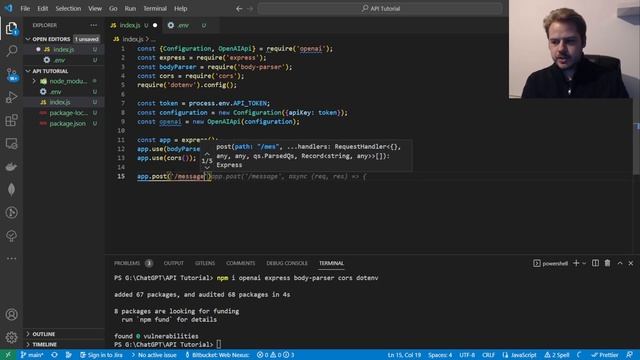Show errors and warnings count in status bar

tap(275, 355)
